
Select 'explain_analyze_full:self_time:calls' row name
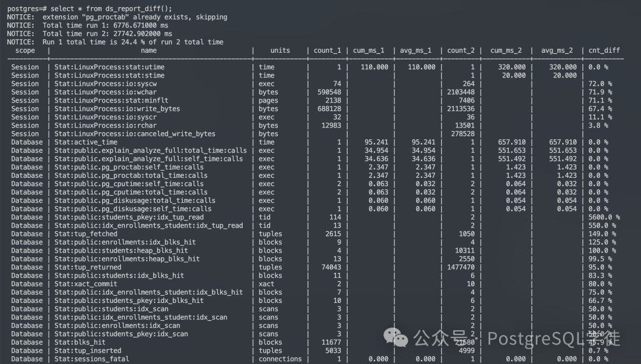pos(149,159)
